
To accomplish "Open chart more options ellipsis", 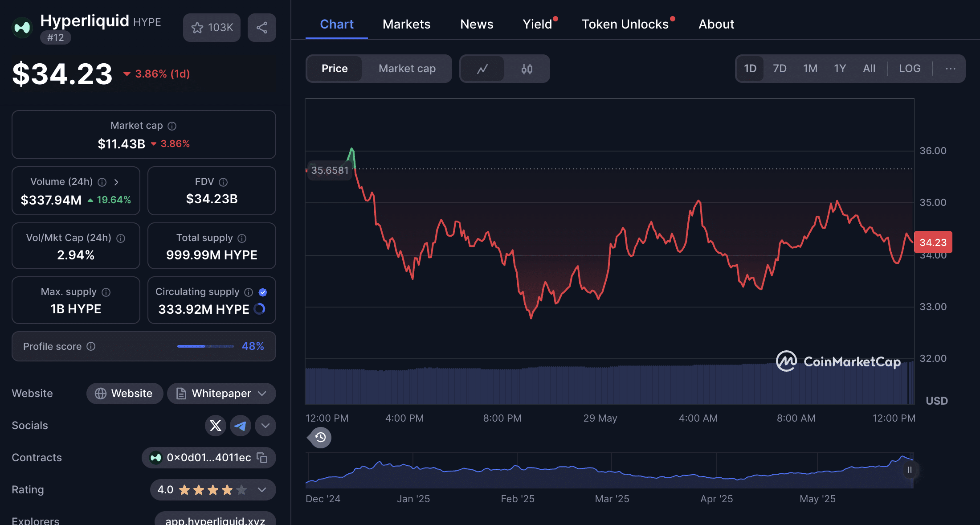I will coord(951,69).
